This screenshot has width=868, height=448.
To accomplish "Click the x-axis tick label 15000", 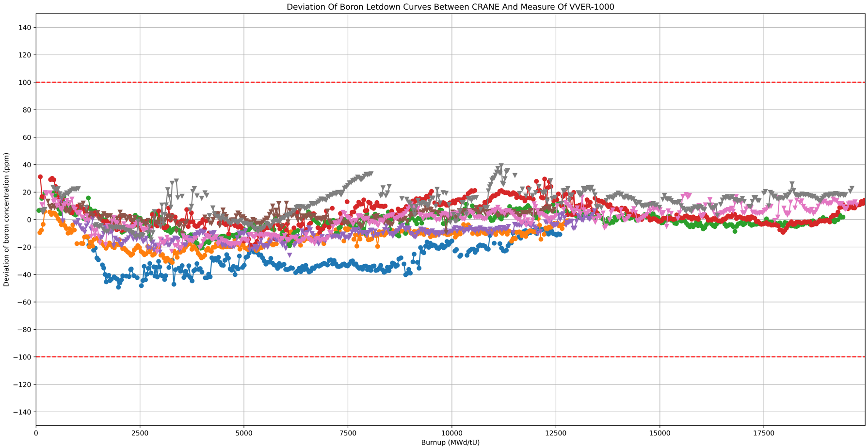I will [x=659, y=433].
